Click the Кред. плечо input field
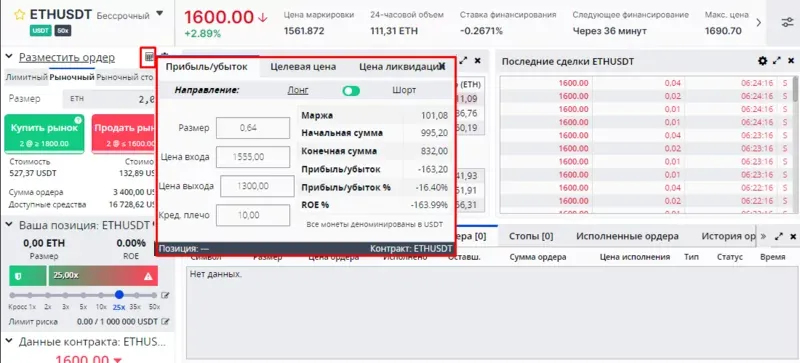Image resolution: width=800 pixels, height=363 pixels. coord(253,215)
